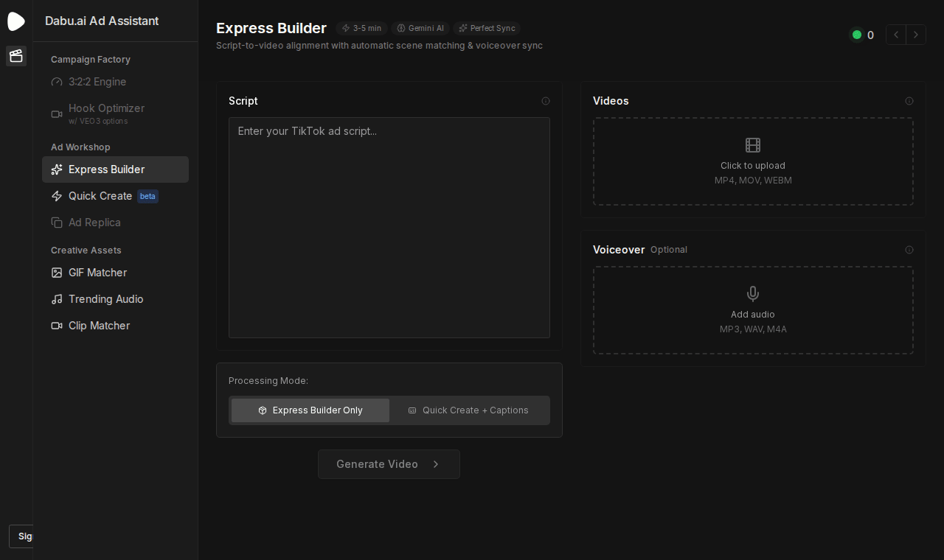
Task: Click the film strip upload icon
Action: [753, 145]
